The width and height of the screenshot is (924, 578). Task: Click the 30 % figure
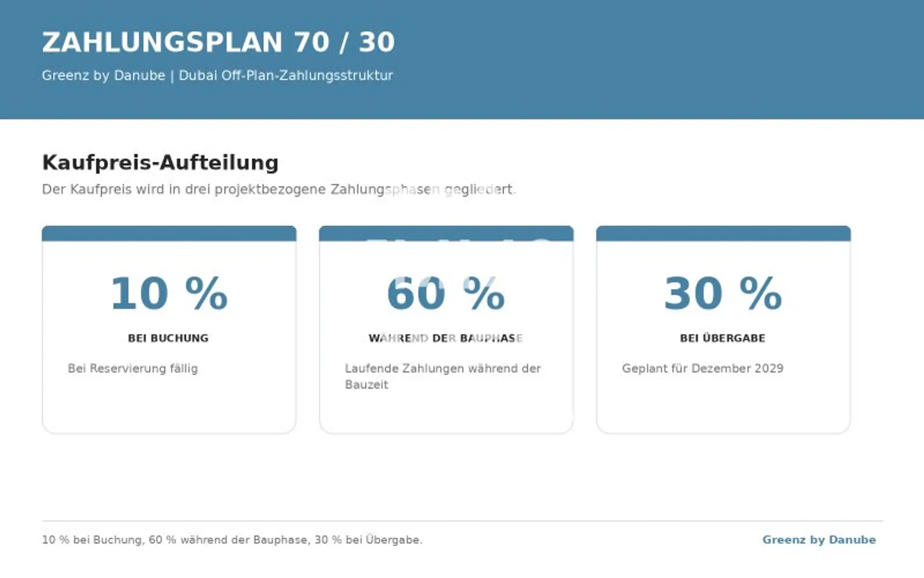[x=723, y=293]
